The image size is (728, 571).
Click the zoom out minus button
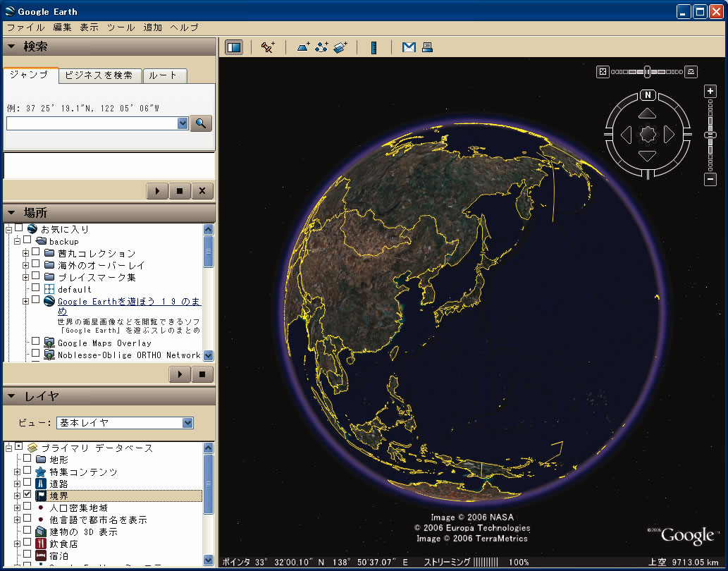[710, 179]
